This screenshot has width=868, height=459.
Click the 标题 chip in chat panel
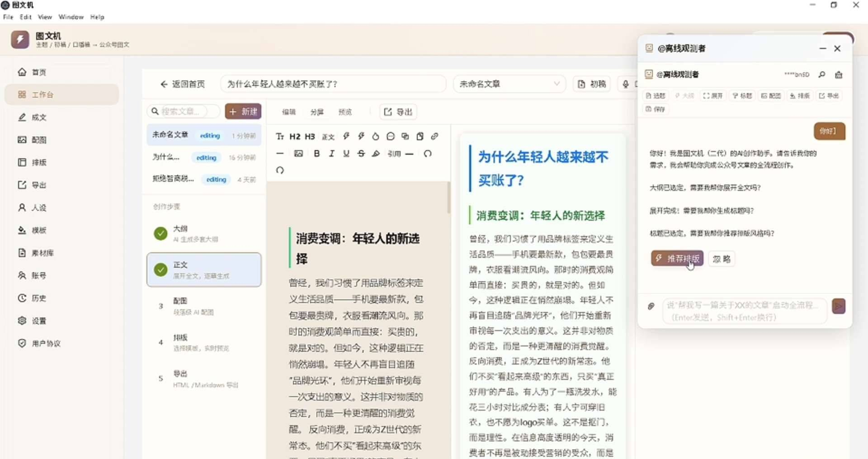pyautogui.click(x=742, y=96)
